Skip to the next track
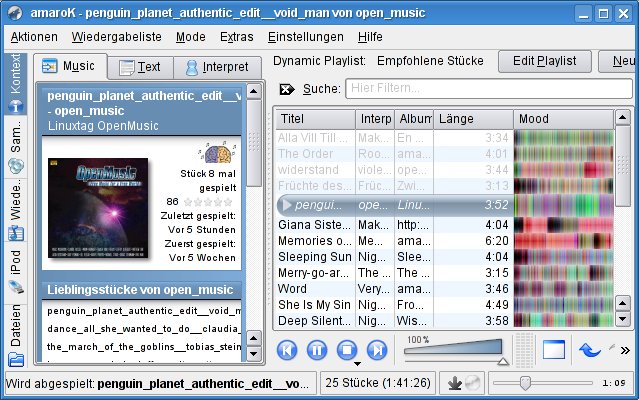This screenshot has width=639, height=400. [x=377, y=350]
